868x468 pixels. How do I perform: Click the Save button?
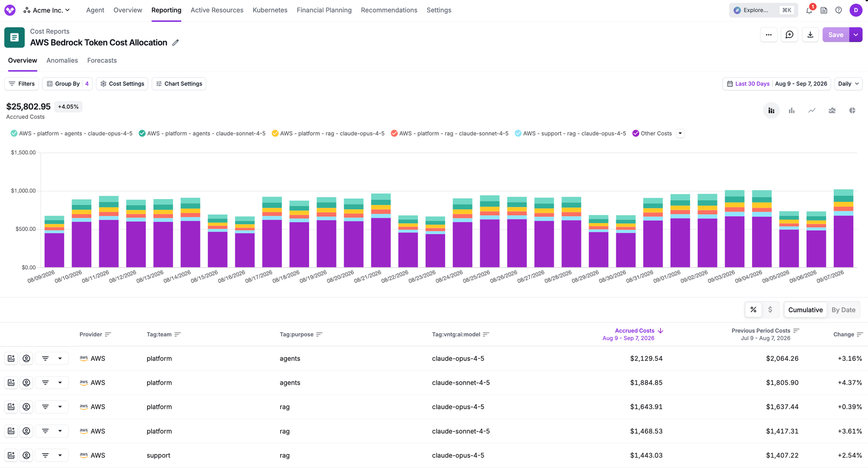[835, 35]
